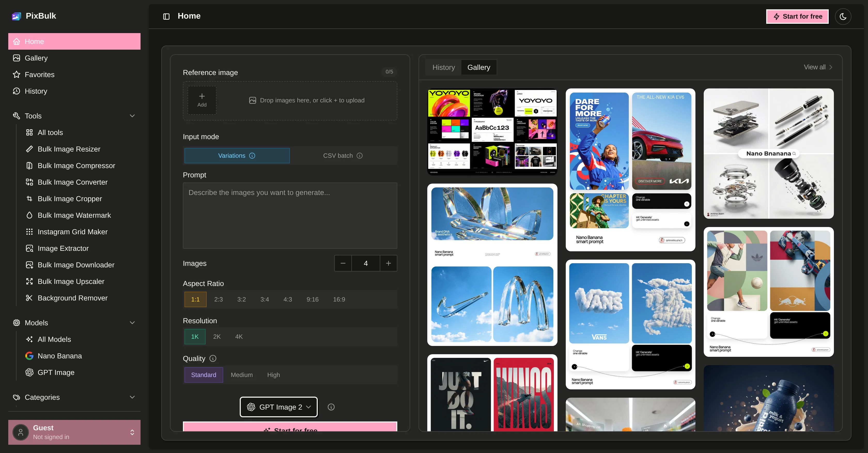Set quality to Medium

point(242,375)
